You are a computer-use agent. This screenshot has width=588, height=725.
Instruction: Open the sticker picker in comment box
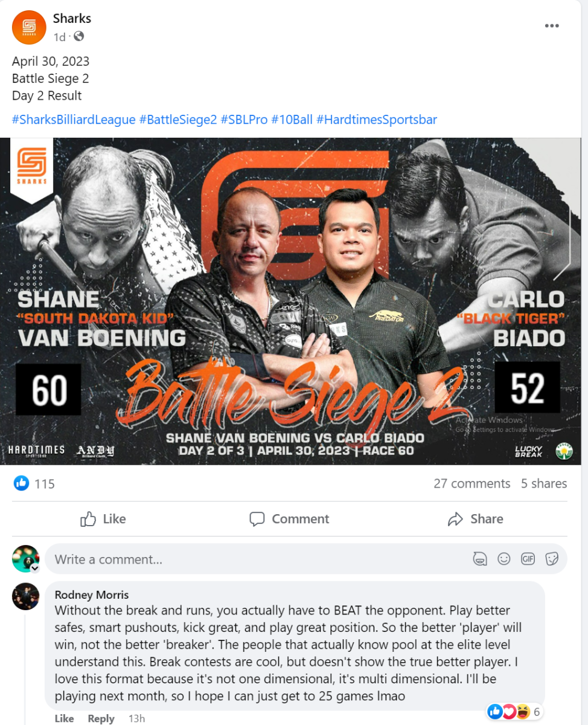552,559
